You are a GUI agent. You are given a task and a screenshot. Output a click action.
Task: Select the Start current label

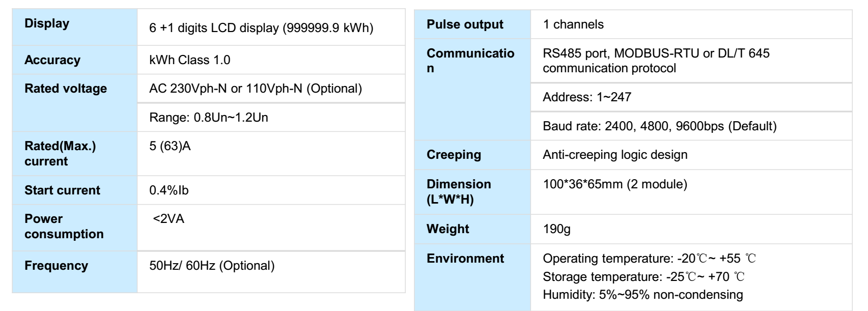tap(62, 190)
